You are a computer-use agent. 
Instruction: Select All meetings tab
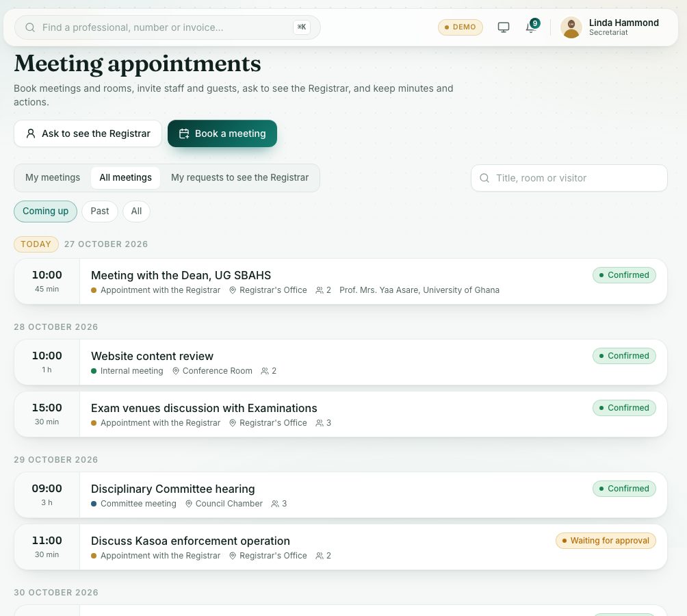tap(125, 177)
